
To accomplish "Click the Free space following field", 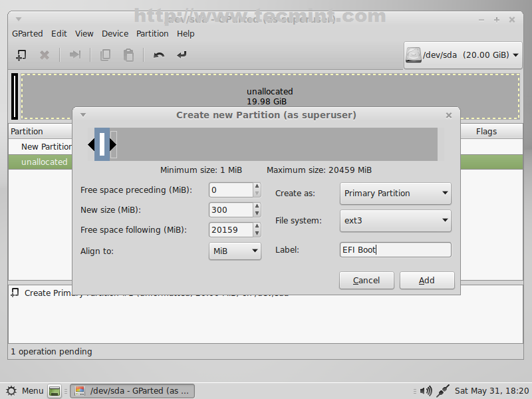I will [x=231, y=229].
